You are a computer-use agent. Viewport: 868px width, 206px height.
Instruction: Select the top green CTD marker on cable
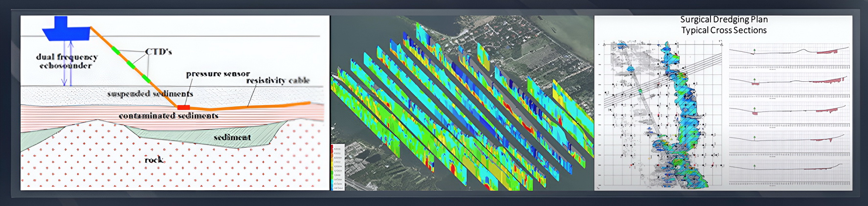click(x=115, y=50)
